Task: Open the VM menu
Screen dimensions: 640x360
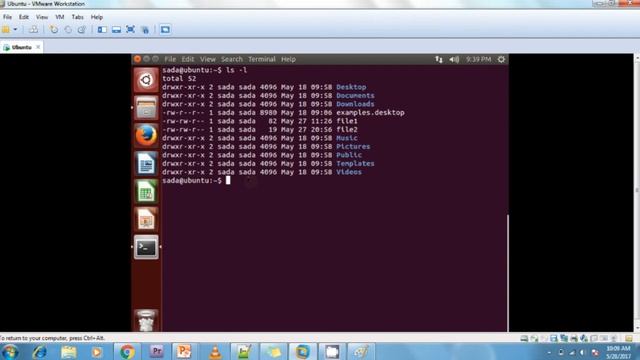Action: 60,17
